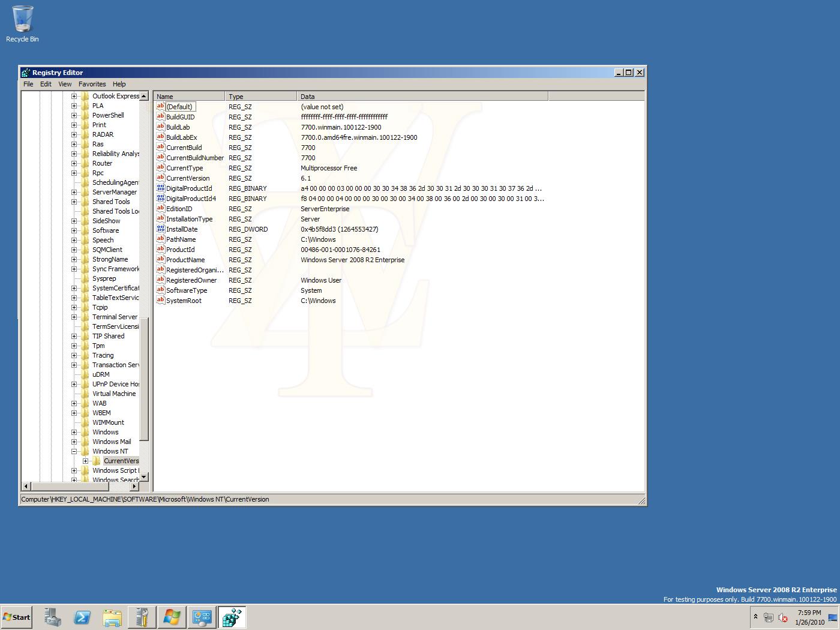This screenshot has height=630, width=840.
Task: Click the EditionID string value icon
Action: click(x=160, y=208)
